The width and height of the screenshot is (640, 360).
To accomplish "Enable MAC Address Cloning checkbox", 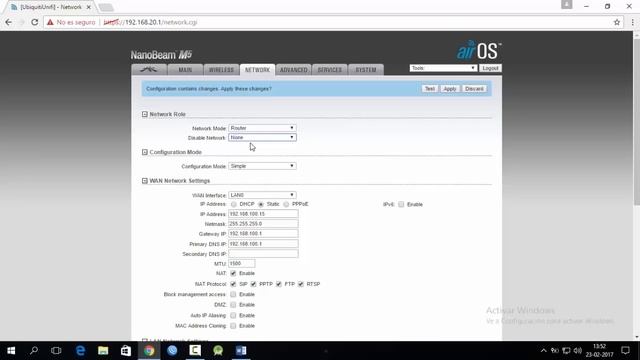I will point(233,326).
